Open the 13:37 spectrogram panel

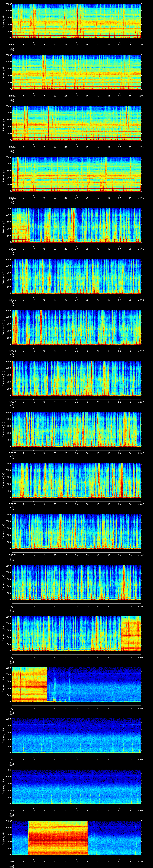click(x=77, y=378)
